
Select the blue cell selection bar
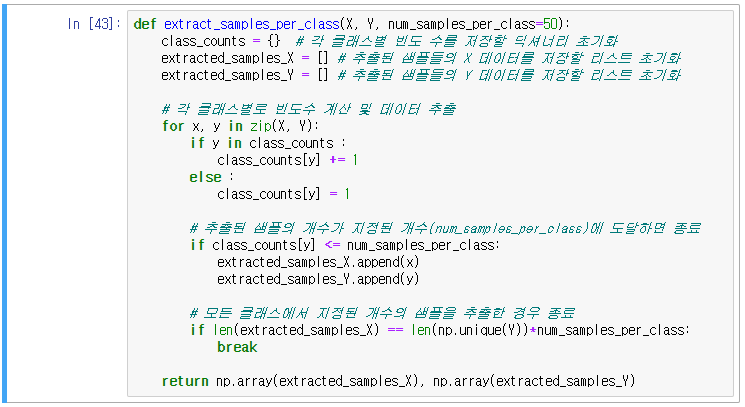pos(5,204)
